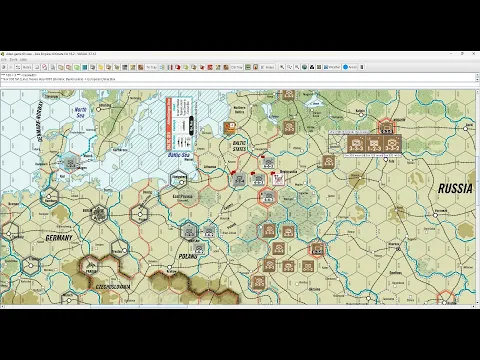Click the Baltic Sea turn track chart
This screenshot has height=360, width=480.
(x=179, y=124)
